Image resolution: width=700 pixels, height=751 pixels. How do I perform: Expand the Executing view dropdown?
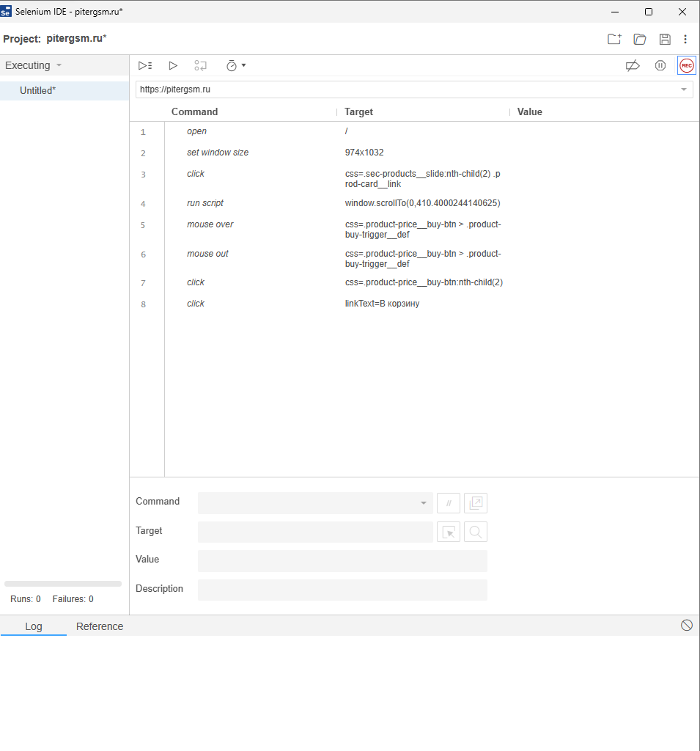(59, 65)
